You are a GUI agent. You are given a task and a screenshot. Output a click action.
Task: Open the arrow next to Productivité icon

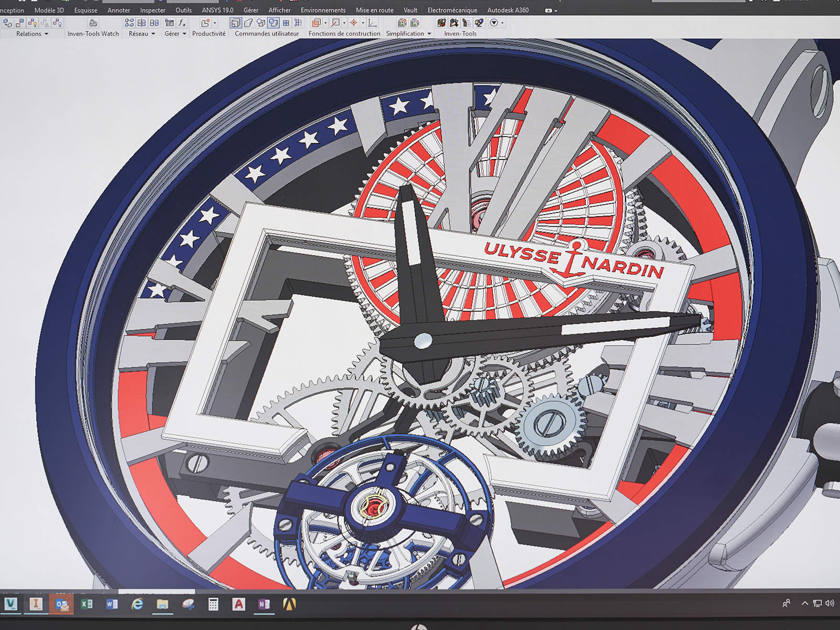215,23
